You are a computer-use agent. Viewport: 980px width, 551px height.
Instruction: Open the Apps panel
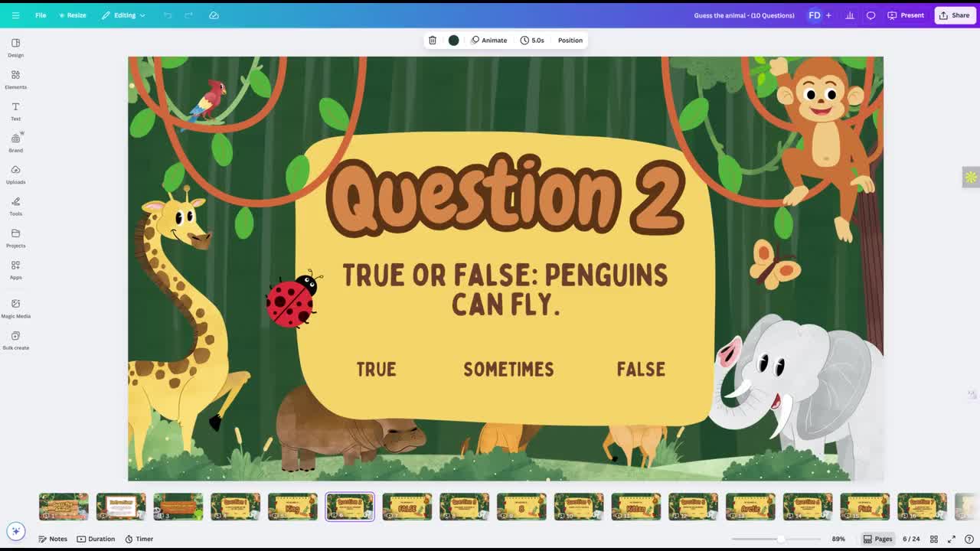pos(15,269)
